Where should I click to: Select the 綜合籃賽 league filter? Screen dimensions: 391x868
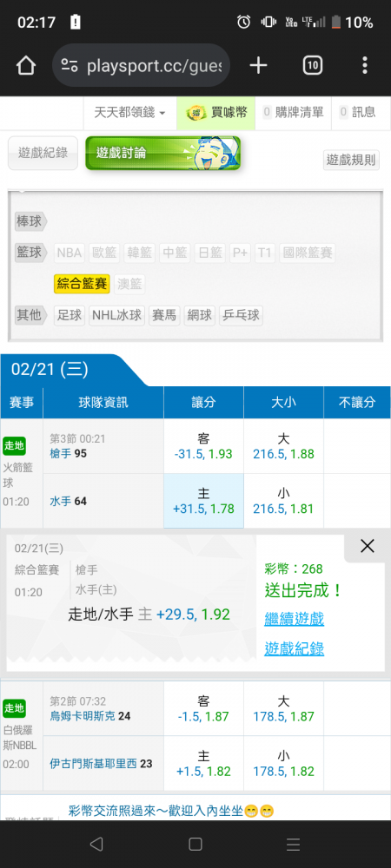point(82,285)
